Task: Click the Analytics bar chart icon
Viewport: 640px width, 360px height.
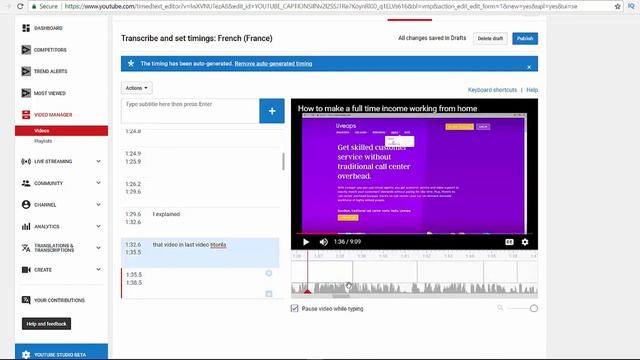Action: click(x=26, y=226)
